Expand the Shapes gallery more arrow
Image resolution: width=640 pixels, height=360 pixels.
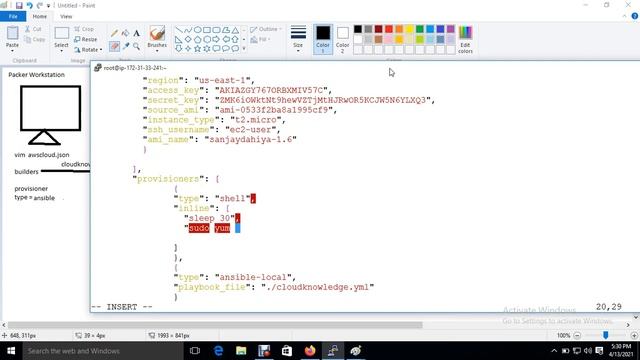click(244, 49)
